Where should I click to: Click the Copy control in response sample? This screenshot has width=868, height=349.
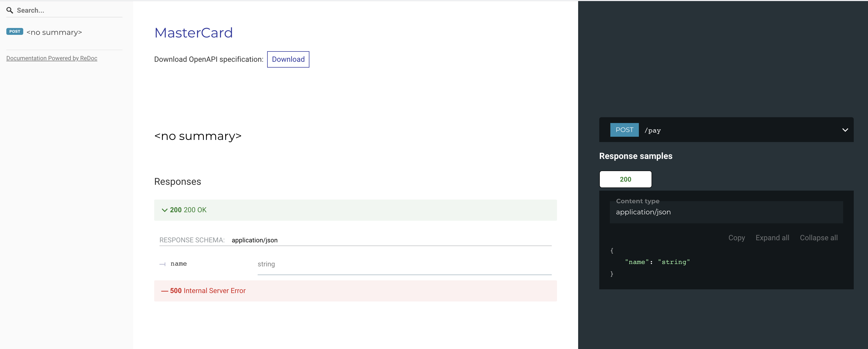(x=737, y=238)
